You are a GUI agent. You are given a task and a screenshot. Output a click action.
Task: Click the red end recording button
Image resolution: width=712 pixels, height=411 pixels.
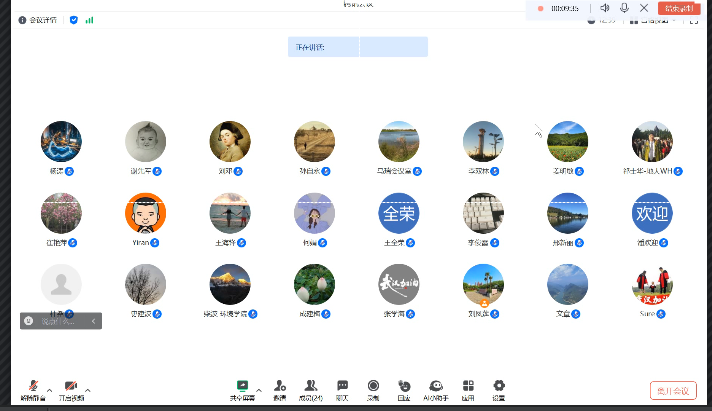[x=679, y=8]
